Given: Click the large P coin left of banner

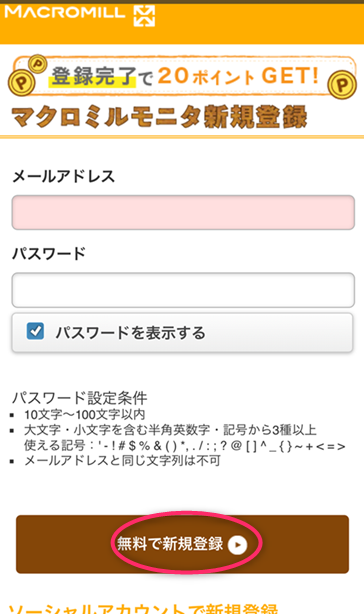Looking at the screenshot, I should point(22,82).
